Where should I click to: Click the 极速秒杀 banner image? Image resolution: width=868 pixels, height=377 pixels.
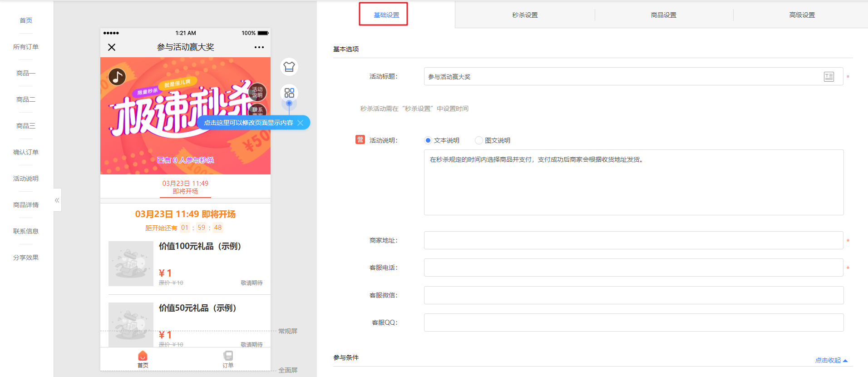(185, 116)
